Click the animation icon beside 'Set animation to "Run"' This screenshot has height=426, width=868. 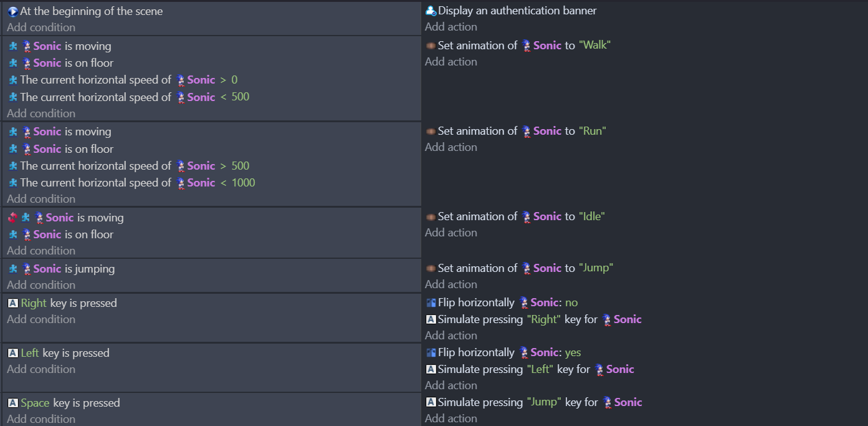tap(431, 131)
